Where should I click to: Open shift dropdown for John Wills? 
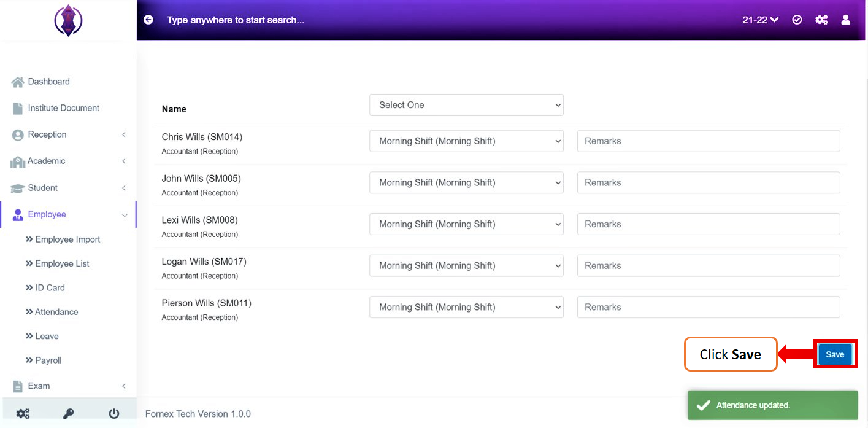466,182
